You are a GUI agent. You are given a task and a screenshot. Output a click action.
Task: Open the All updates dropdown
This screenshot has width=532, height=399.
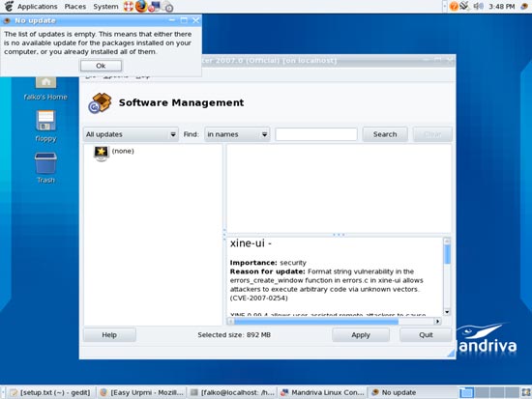click(x=131, y=134)
